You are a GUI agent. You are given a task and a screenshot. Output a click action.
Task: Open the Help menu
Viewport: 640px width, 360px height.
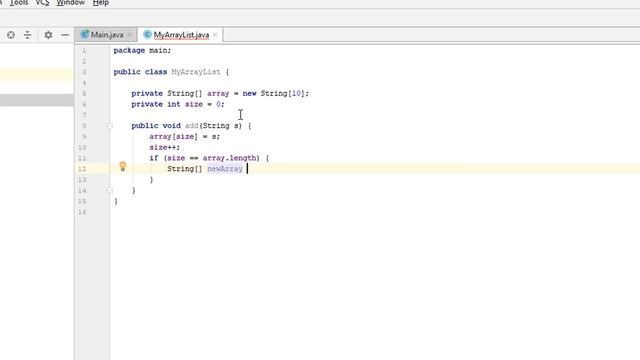click(x=100, y=3)
